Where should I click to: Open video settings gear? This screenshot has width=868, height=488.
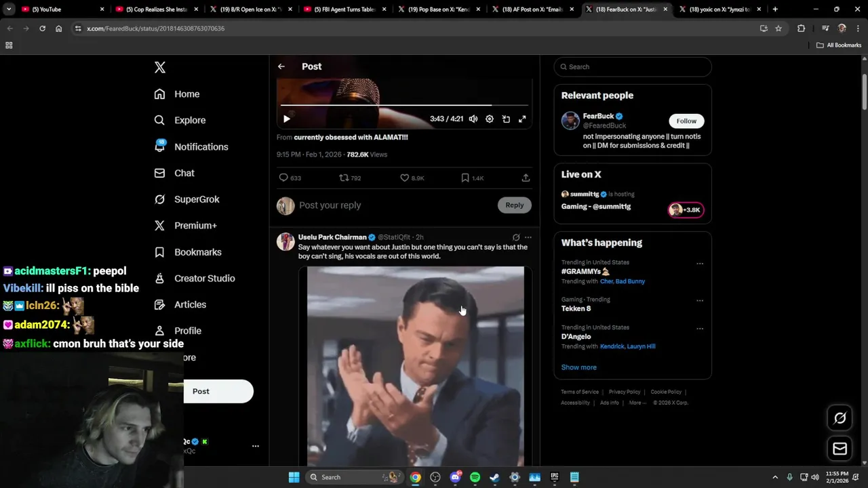pyautogui.click(x=490, y=119)
